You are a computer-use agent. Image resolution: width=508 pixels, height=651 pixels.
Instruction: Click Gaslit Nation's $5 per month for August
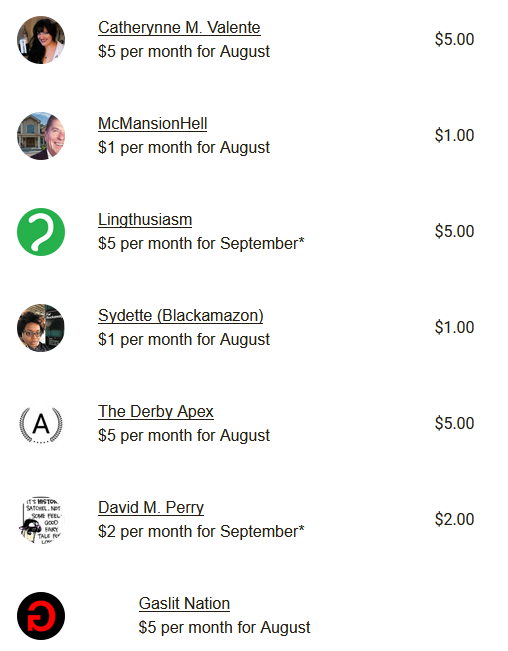[225, 627]
